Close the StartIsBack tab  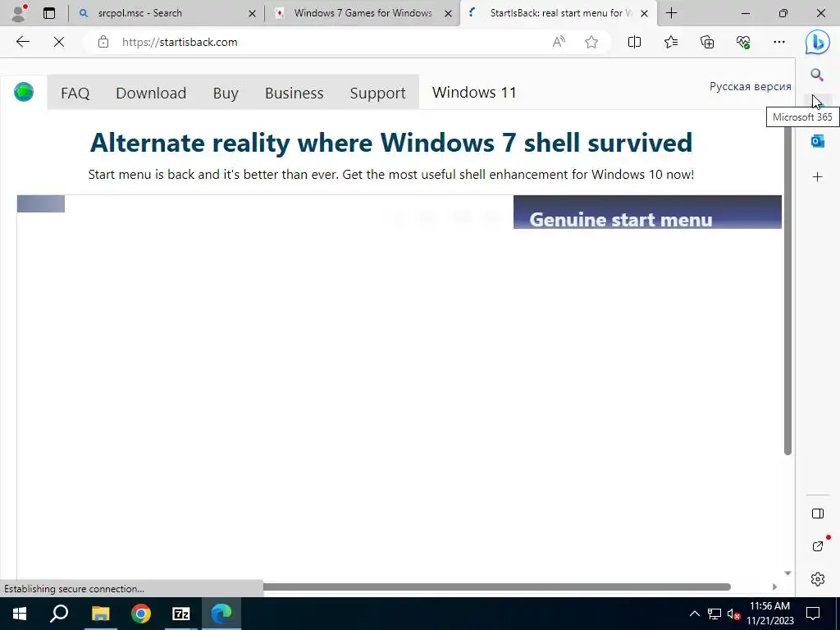click(x=645, y=13)
